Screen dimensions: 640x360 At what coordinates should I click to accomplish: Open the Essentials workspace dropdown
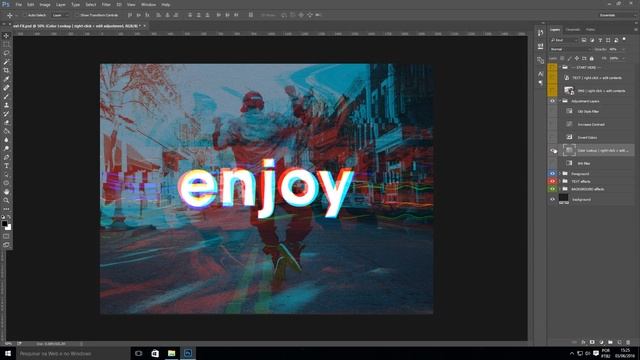coord(616,15)
